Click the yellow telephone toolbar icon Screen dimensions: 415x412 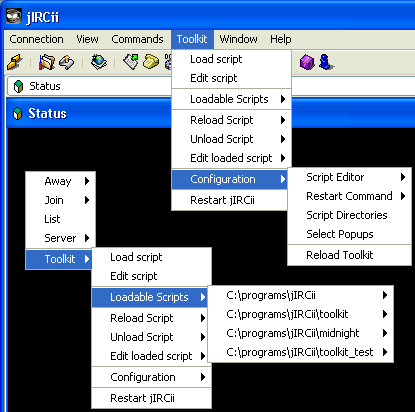tap(151, 62)
